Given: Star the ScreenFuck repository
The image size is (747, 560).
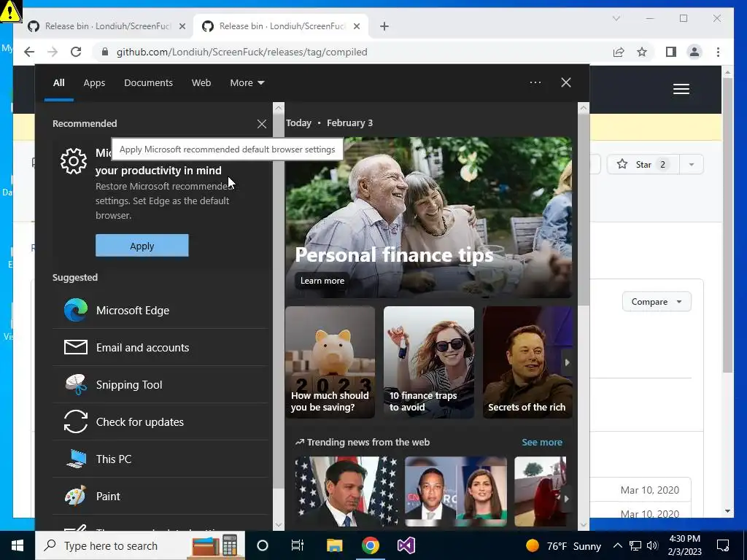Looking at the screenshot, I should click(643, 164).
